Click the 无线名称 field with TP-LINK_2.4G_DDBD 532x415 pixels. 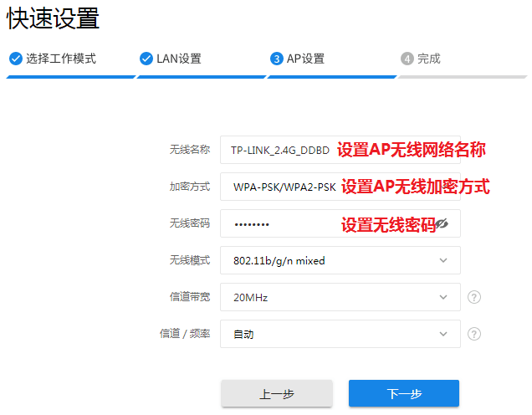[x=280, y=150]
